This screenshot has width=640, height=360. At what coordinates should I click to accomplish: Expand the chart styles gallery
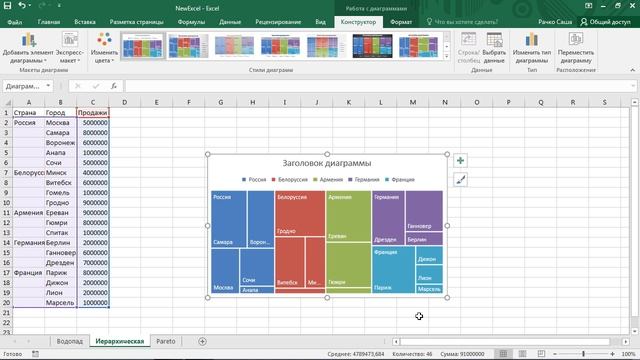(x=447, y=56)
